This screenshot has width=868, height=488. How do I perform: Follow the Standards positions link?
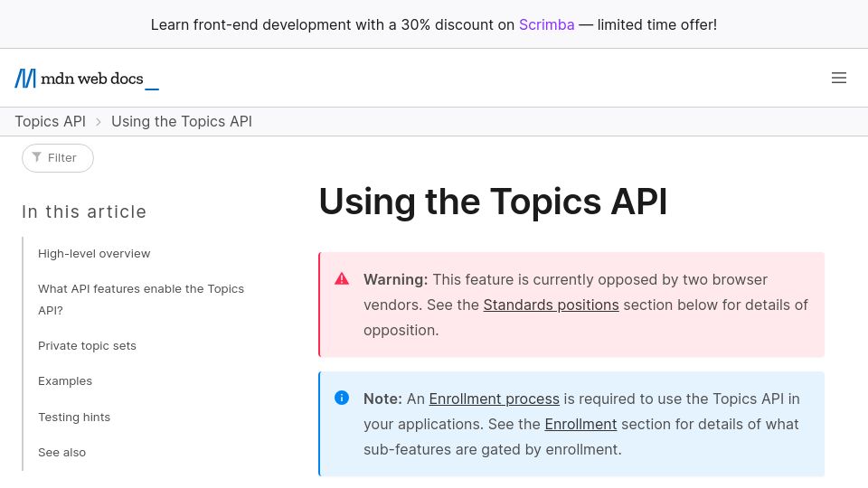(551, 305)
